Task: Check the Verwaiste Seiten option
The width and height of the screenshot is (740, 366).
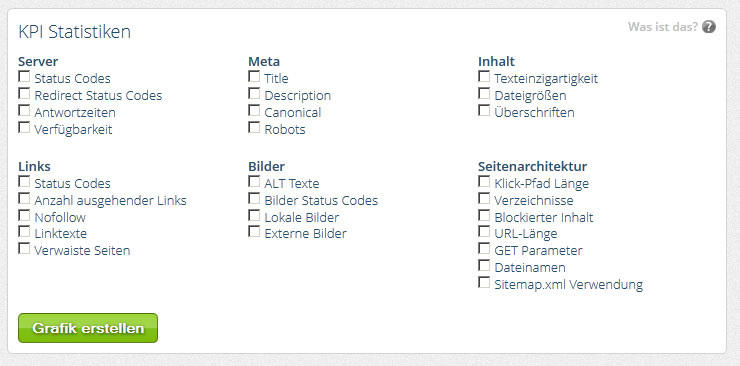Action: (24, 248)
